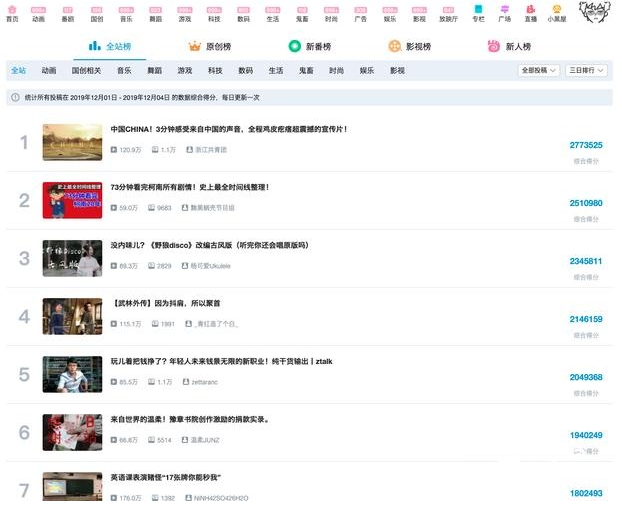
Task: Open the 娱乐 channel in top navigation
Action: pos(390,14)
